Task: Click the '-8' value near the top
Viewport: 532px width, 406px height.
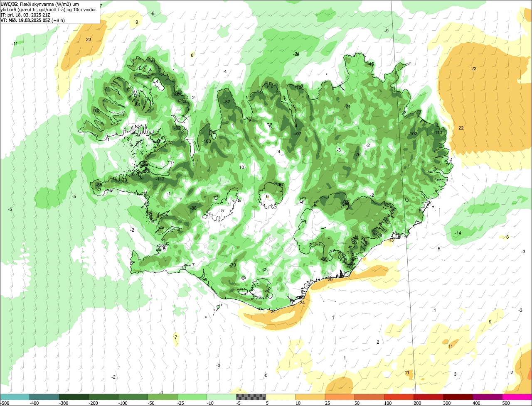Action: click(x=153, y=13)
